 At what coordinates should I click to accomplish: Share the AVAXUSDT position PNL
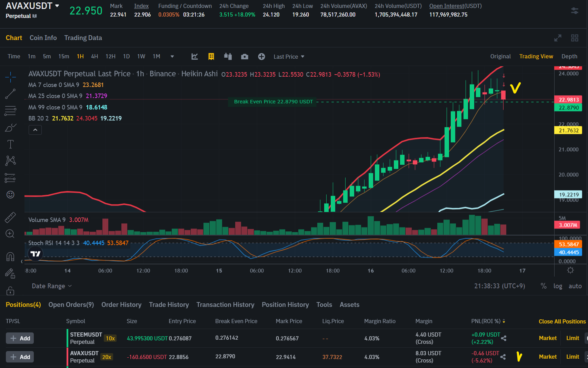503,357
